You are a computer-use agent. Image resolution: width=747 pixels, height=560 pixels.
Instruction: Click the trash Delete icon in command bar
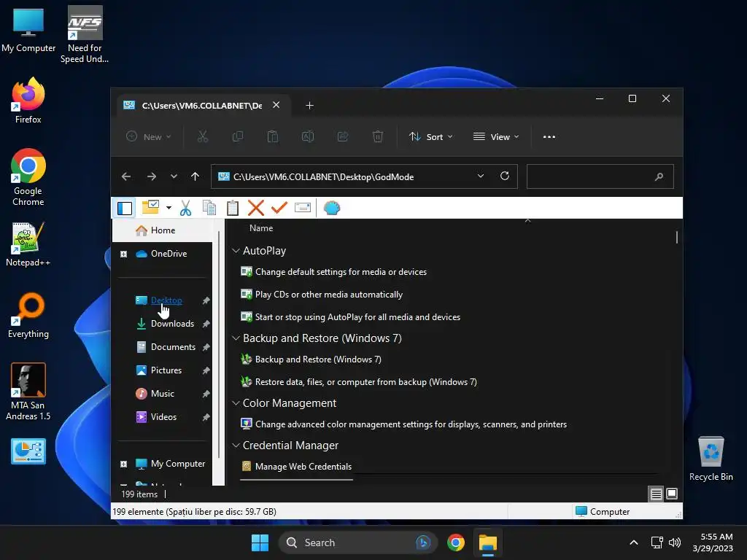tap(377, 136)
